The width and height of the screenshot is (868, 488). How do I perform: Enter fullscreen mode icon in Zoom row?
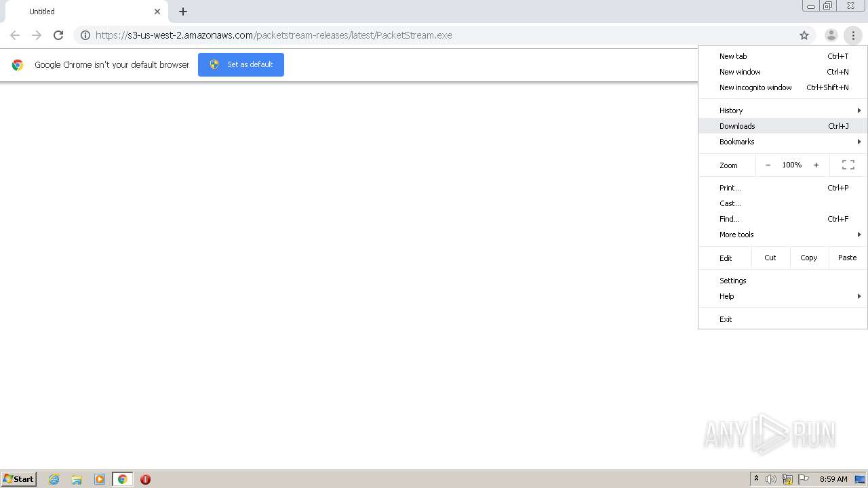848,165
